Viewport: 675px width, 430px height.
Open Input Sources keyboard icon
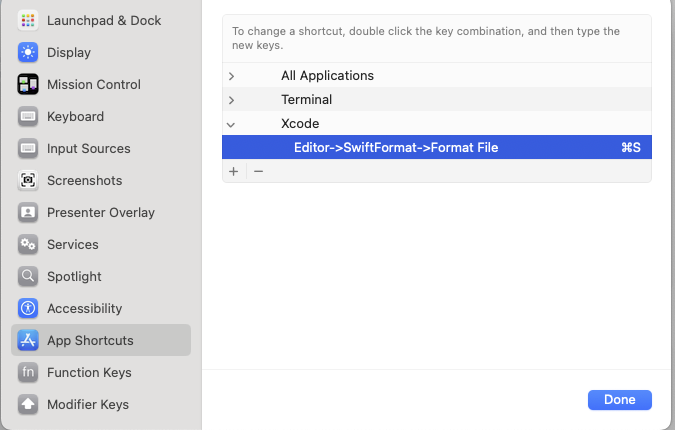coord(28,148)
